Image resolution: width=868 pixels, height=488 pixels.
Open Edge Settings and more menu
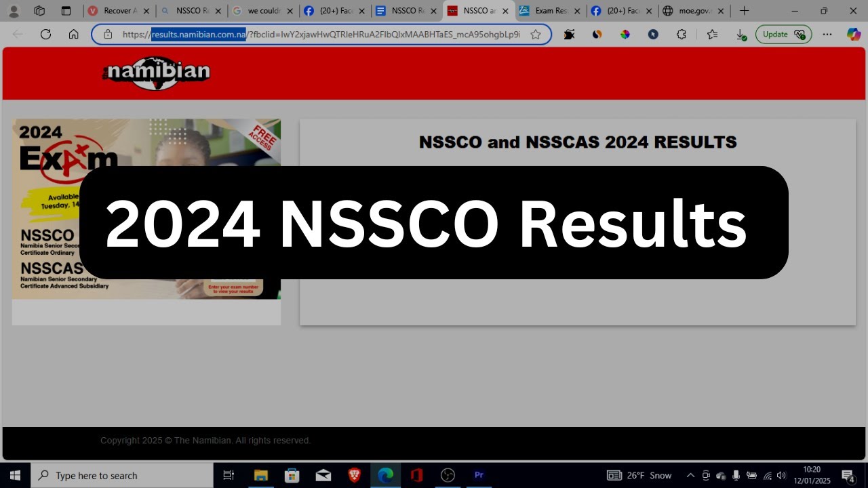click(827, 34)
